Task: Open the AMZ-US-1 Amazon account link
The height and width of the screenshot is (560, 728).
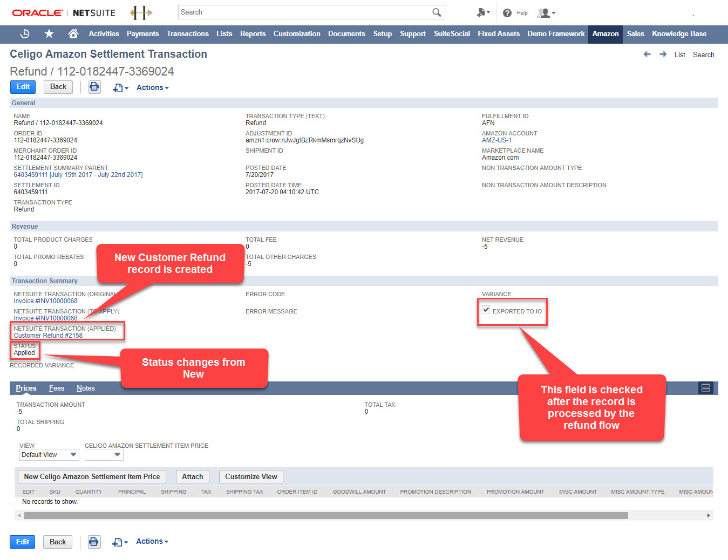Action: click(496, 140)
